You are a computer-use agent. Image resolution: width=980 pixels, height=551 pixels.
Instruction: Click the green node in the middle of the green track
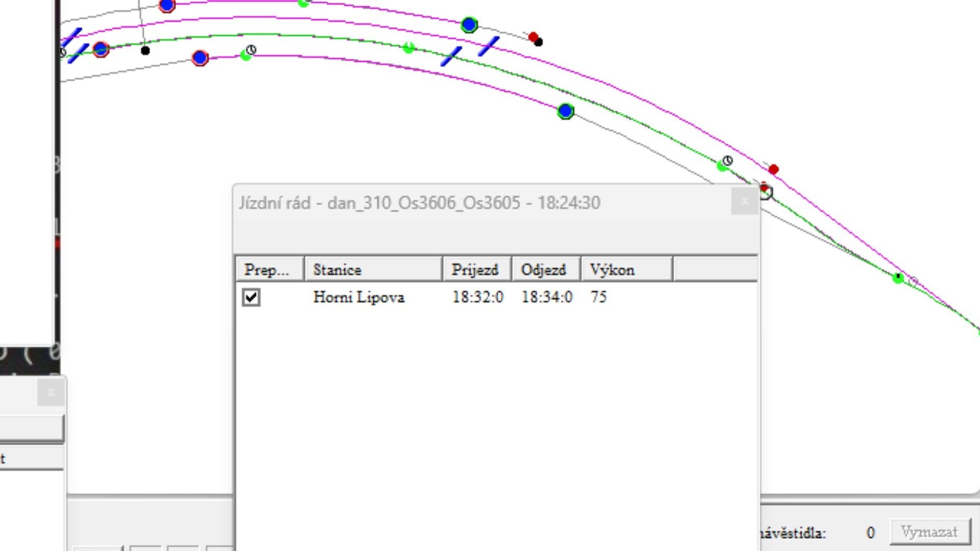click(408, 48)
